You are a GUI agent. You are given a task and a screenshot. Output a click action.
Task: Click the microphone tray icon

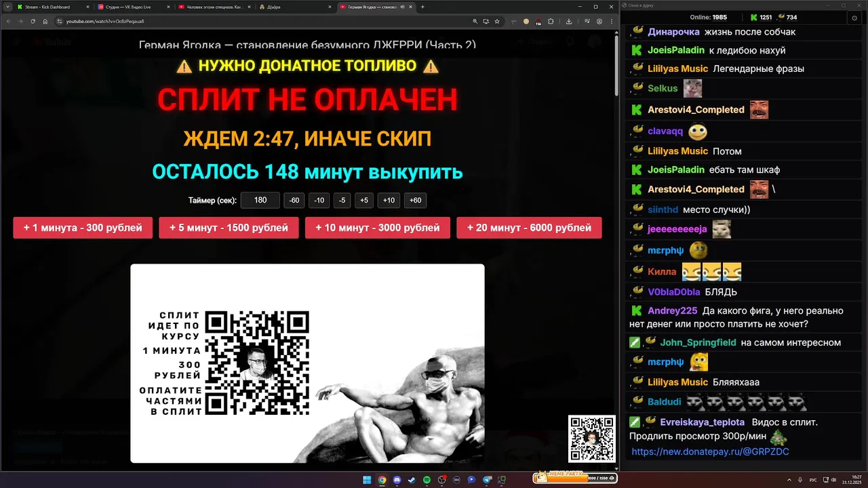coord(800,481)
